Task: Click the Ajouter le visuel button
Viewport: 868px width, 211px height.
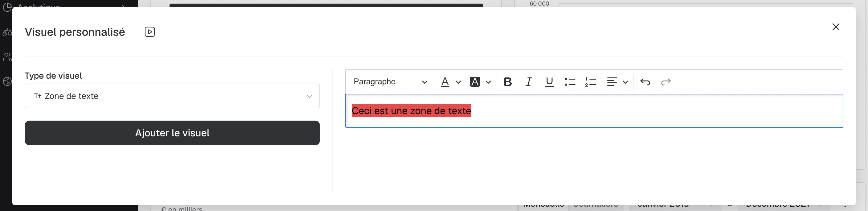Action: tap(172, 133)
